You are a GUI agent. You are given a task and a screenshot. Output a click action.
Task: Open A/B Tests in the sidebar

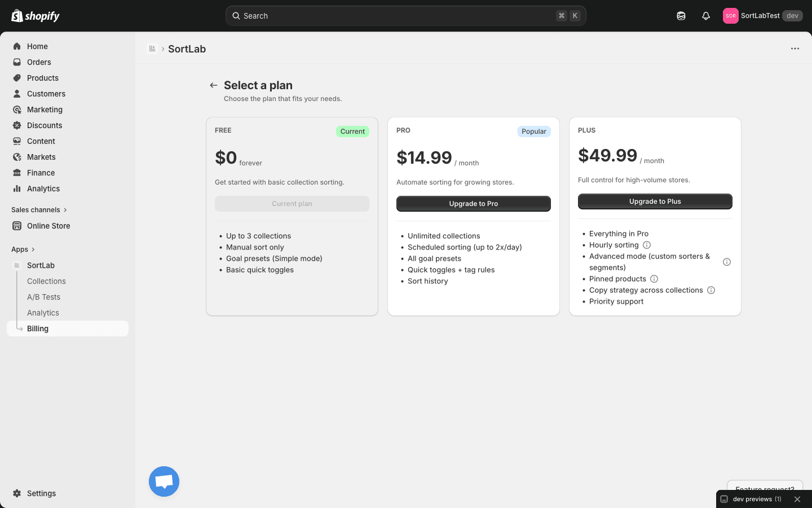43,297
